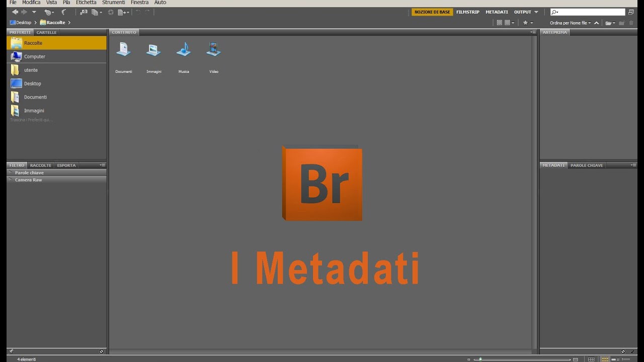Click Raccolte in the path bar
Screen dimensions: 644x362
pos(52,23)
